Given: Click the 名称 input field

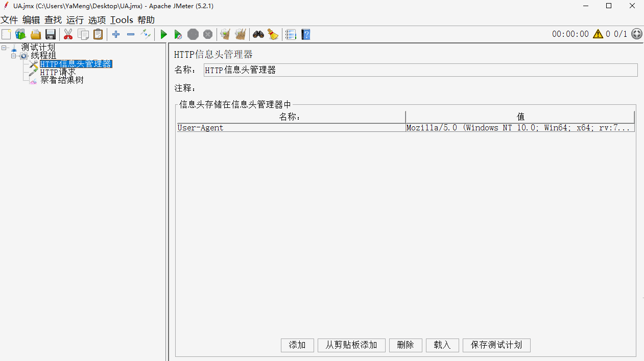Looking at the screenshot, I should 420,70.
